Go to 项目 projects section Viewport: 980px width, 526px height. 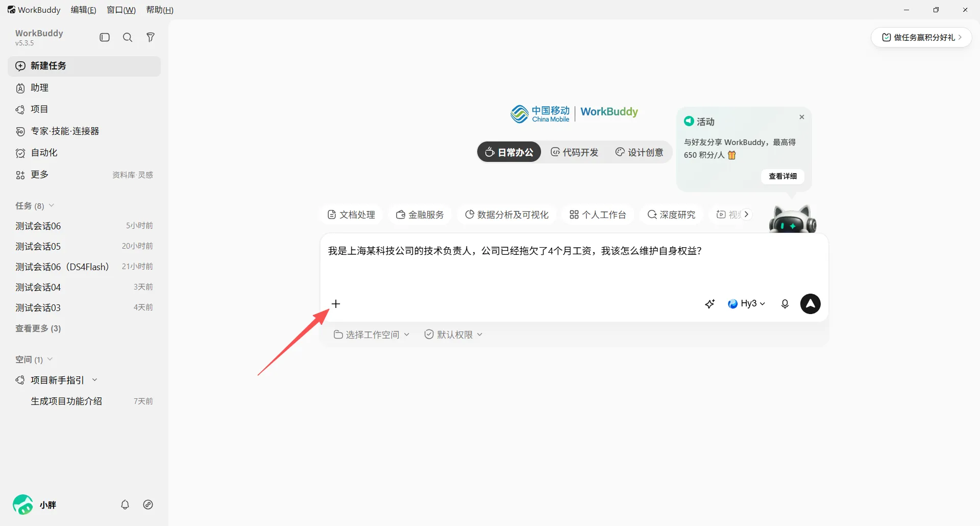[84, 109]
